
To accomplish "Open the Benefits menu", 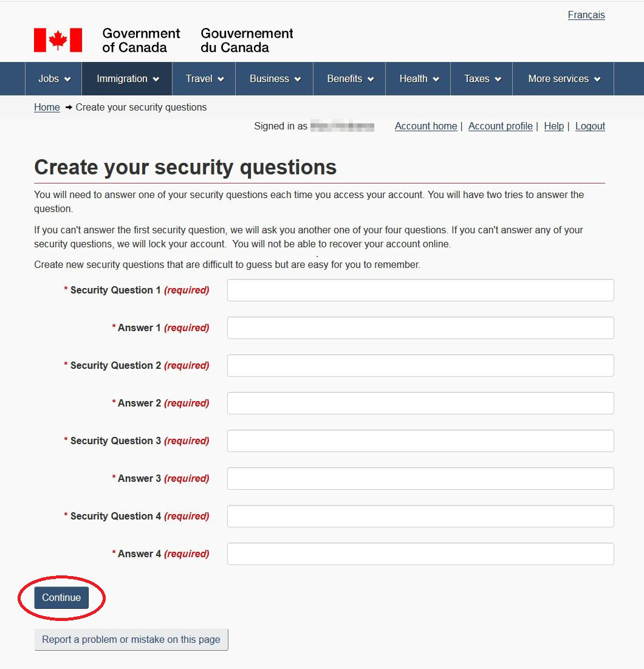I will [349, 79].
